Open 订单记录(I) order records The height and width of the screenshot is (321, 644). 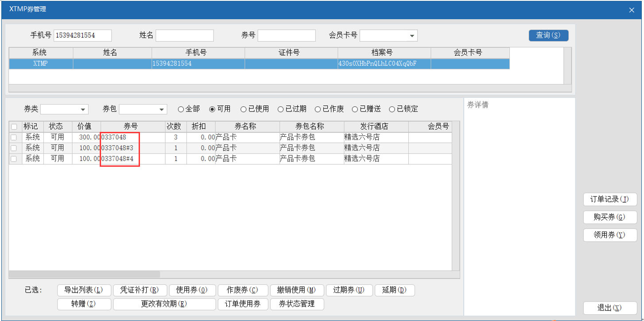pyautogui.click(x=609, y=200)
